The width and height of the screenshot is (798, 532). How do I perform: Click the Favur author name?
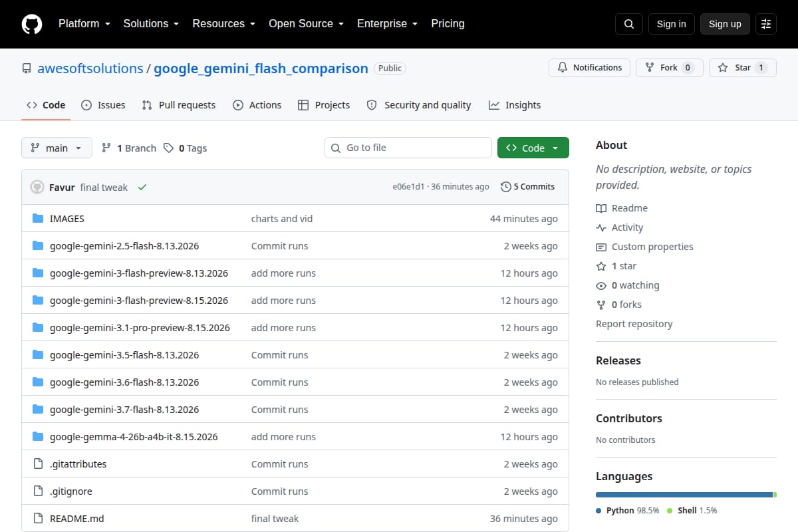[61, 188]
